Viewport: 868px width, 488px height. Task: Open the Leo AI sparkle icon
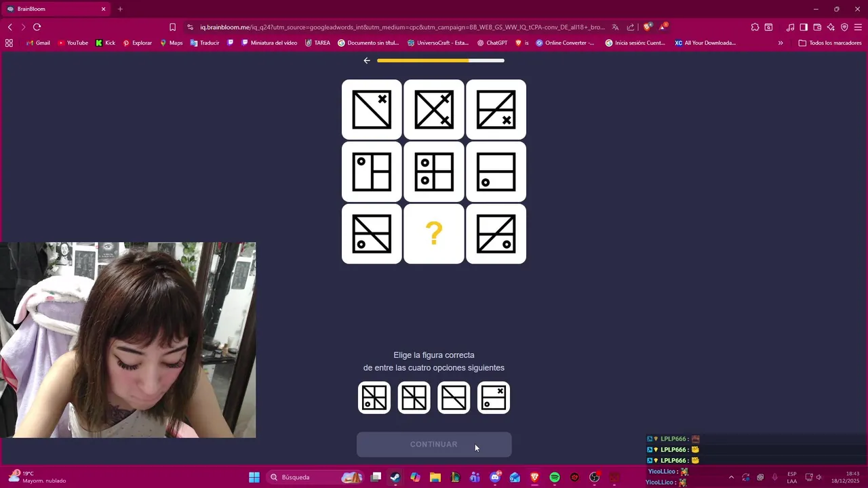[x=831, y=27]
